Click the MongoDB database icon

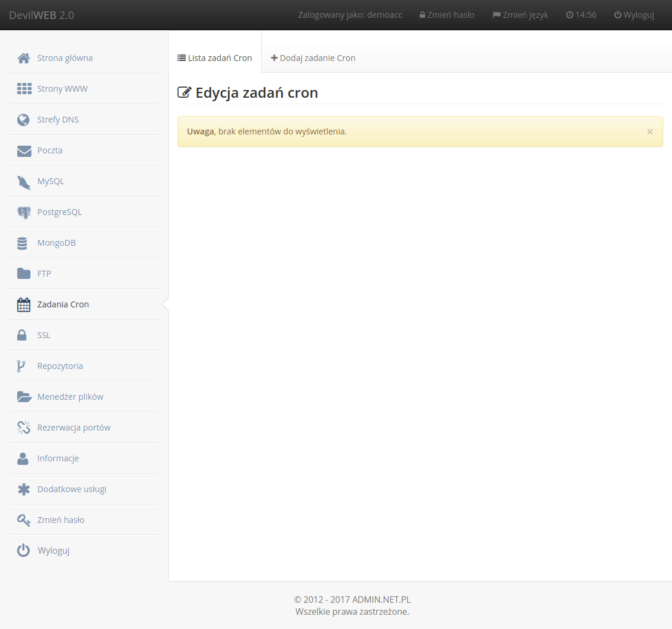(x=22, y=243)
